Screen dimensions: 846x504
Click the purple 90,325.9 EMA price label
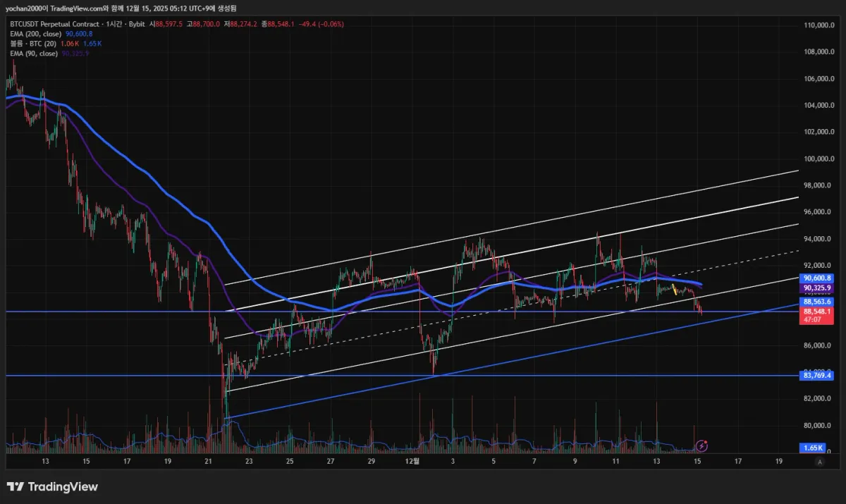coord(818,288)
